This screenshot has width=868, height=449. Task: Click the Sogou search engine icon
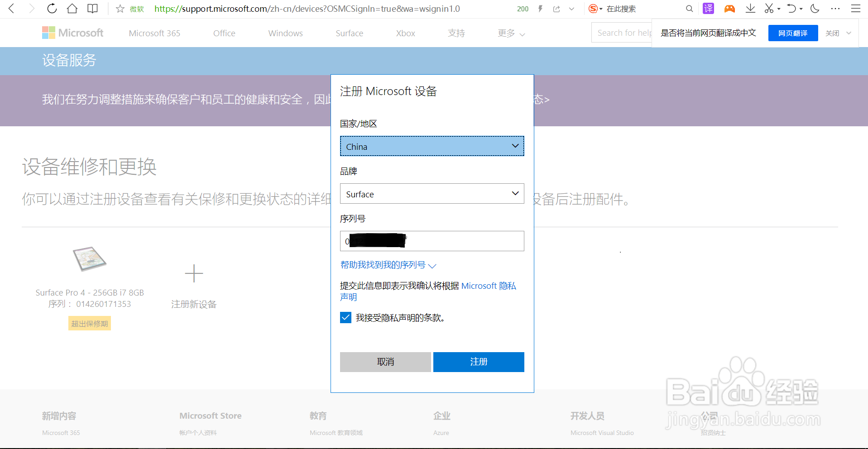[x=593, y=9]
